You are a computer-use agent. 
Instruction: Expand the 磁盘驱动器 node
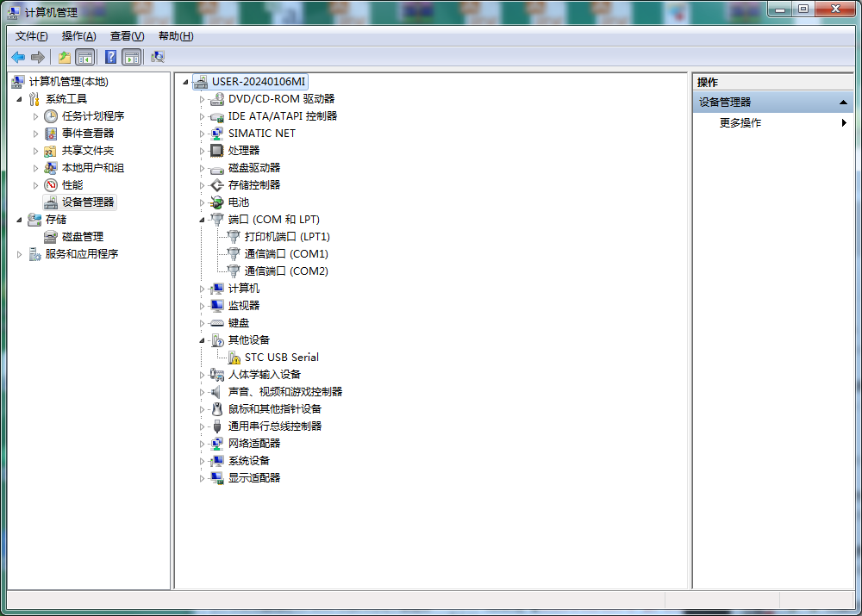coord(202,168)
